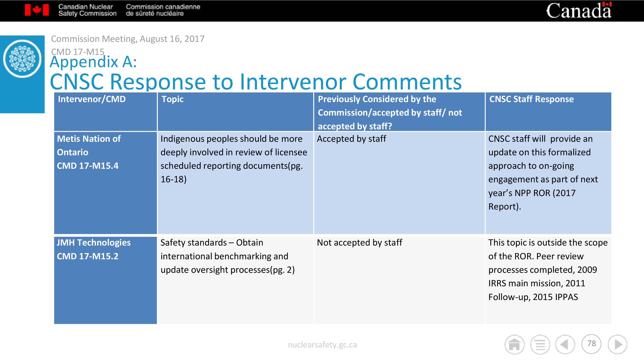Screen dimensions: 644x362
Task: Go to next slide arrow
Action: (x=618, y=344)
